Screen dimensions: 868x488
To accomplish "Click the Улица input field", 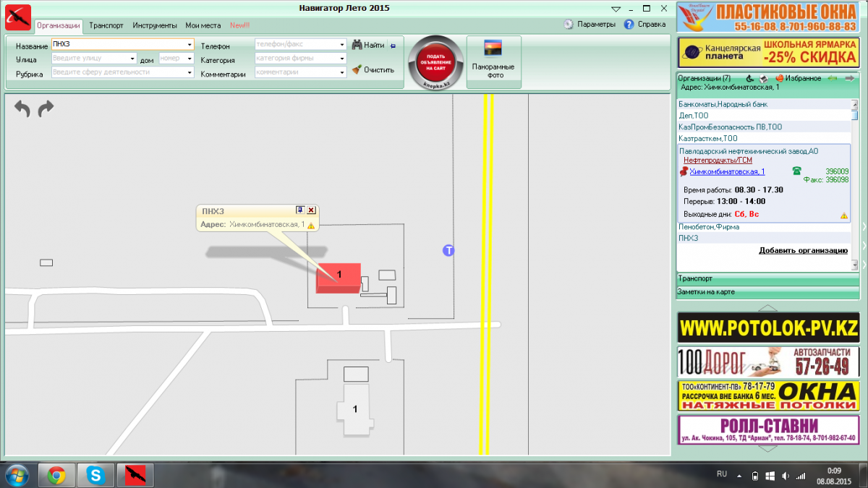I will coord(94,59).
